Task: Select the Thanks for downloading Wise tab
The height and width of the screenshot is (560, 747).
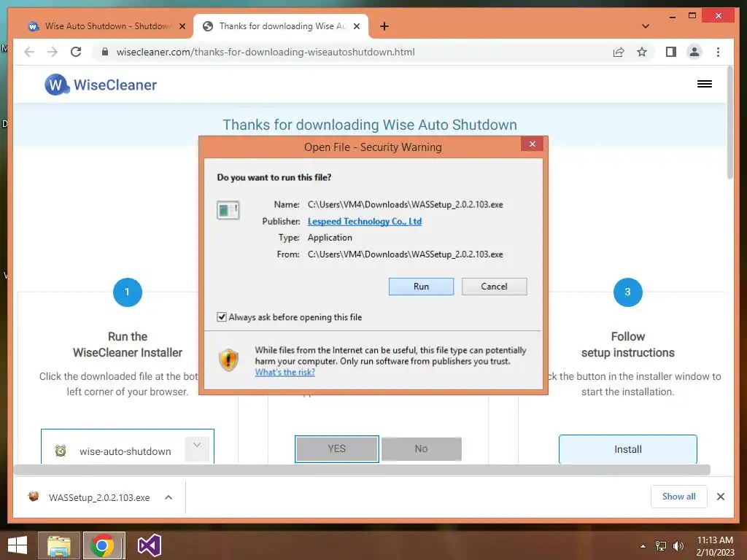Action: click(281, 26)
